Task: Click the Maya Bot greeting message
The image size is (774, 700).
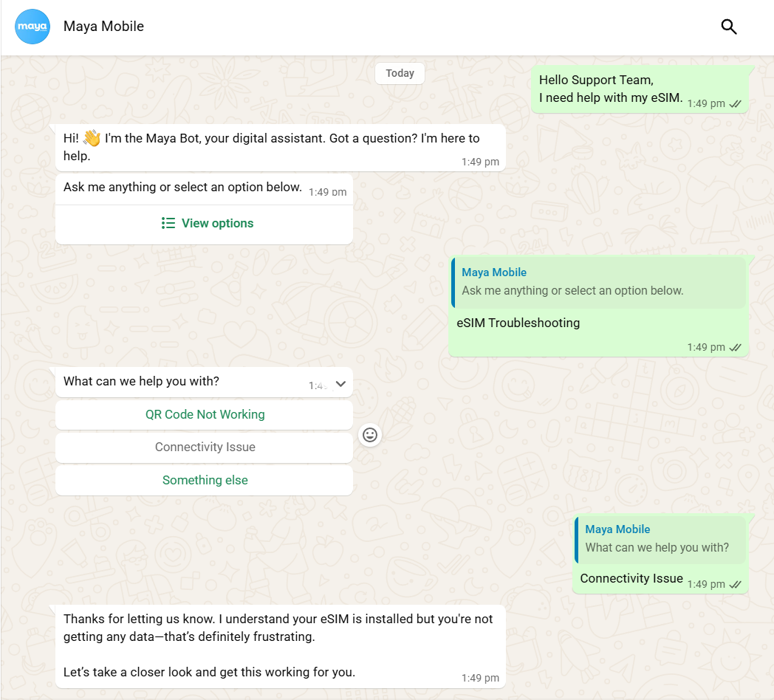Action: 281,148
